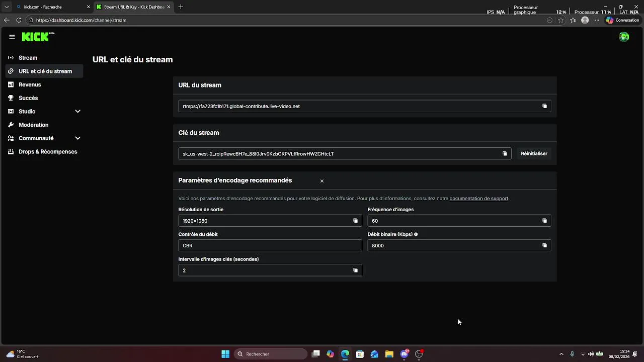Screen dimensions: 644x362
Task: Click the info icon next to Débit binaire
Action: pos(416,234)
